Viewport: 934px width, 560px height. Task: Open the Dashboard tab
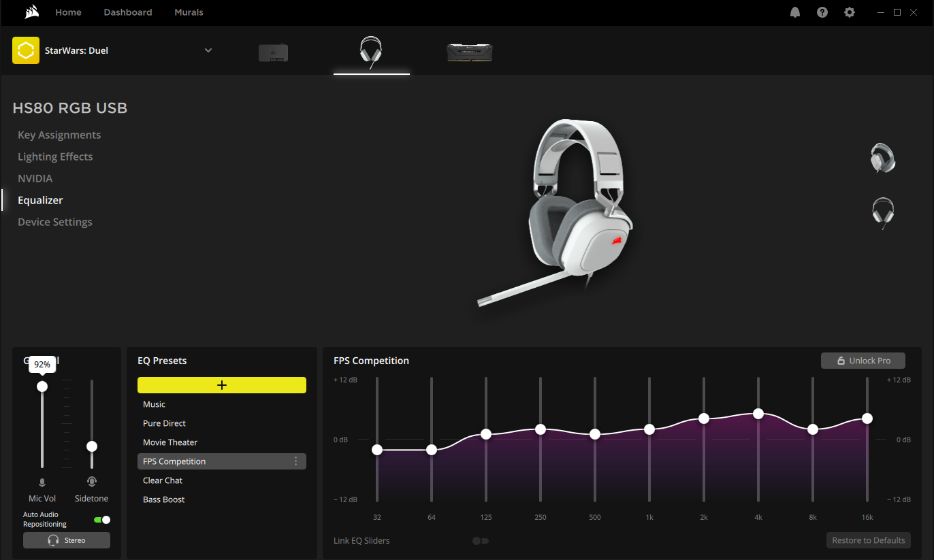coord(128,12)
